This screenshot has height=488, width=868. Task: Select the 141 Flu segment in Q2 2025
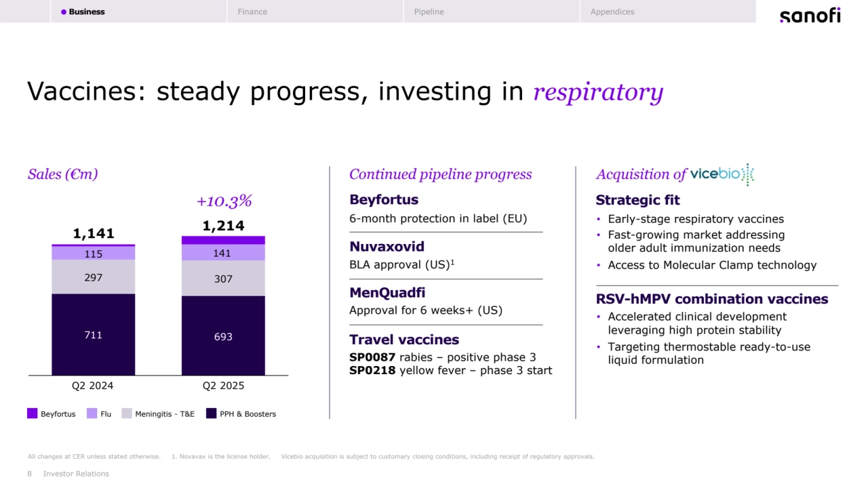(x=223, y=253)
